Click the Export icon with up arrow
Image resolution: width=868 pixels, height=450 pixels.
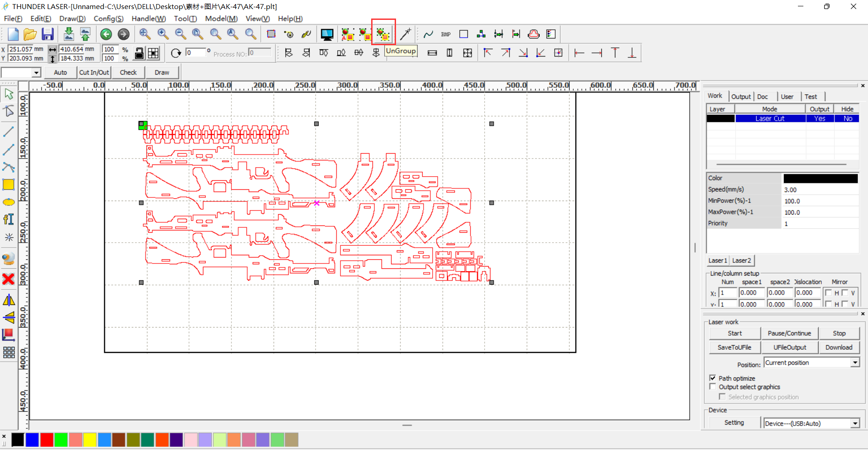85,34
